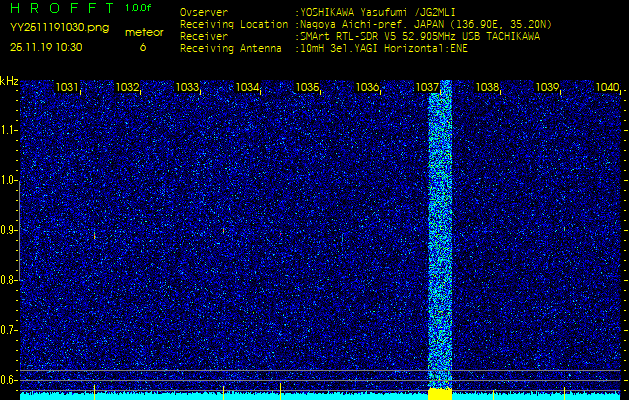Click the date 26.11.19 10:30
This screenshot has width=629, height=400.
46,47
